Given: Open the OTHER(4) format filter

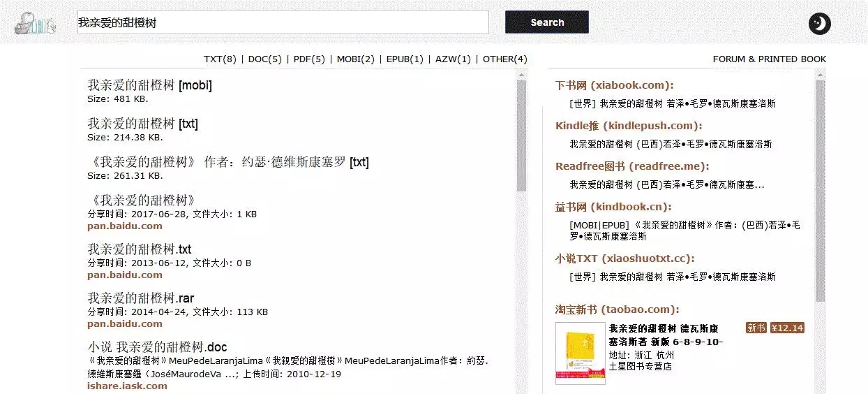Looking at the screenshot, I should [x=504, y=59].
